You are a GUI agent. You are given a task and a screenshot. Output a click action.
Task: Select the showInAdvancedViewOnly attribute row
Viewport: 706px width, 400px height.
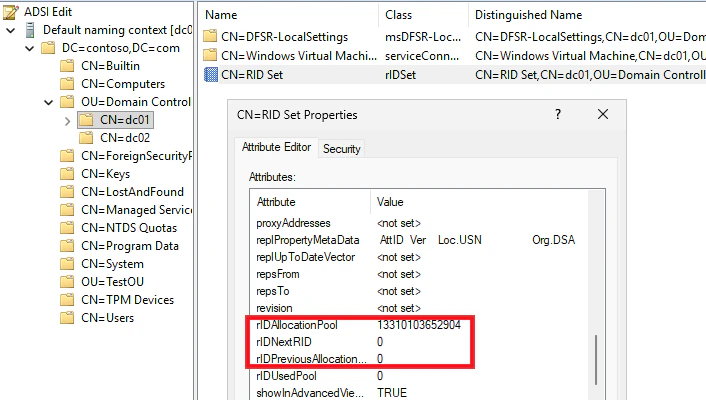coord(419,393)
